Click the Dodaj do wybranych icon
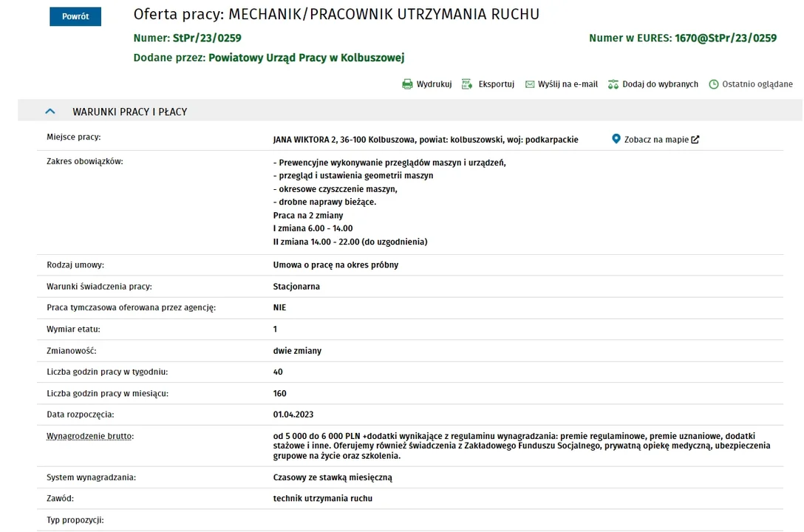 613,84
